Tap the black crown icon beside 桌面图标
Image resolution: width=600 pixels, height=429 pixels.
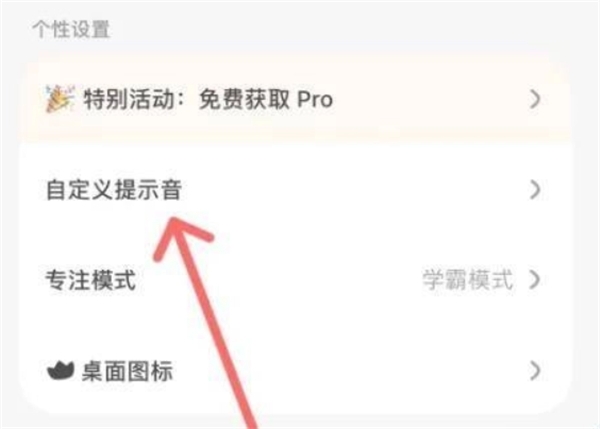[60, 370]
